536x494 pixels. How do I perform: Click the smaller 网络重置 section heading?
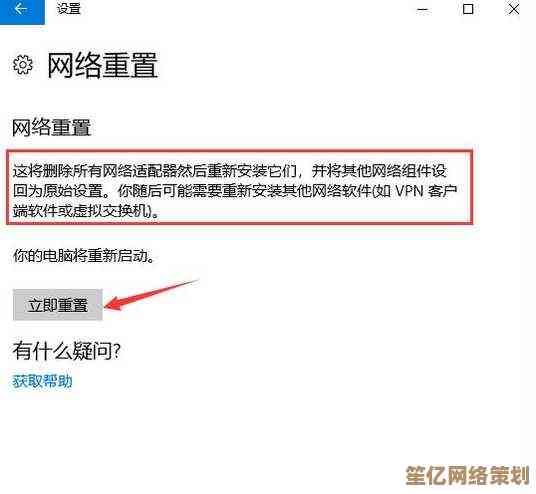coord(51,128)
